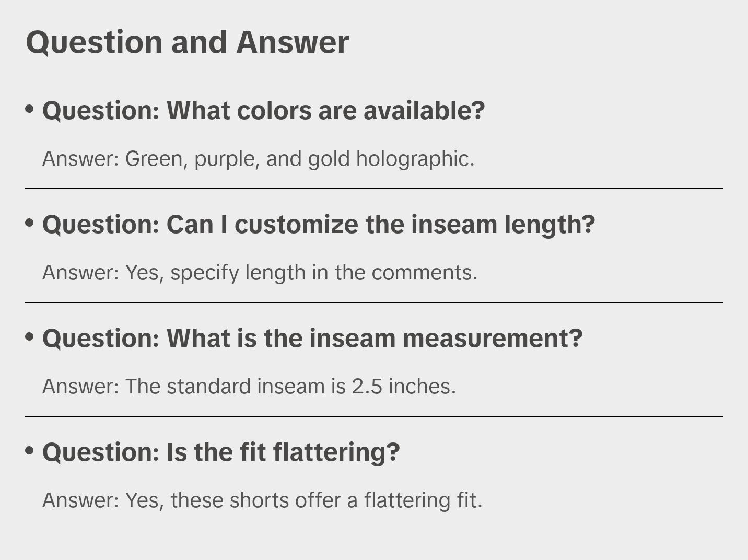Click the answer listing green, purple, gold holographic
The width and height of the screenshot is (748, 560).
pyautogui.click(x=258, y=159)
